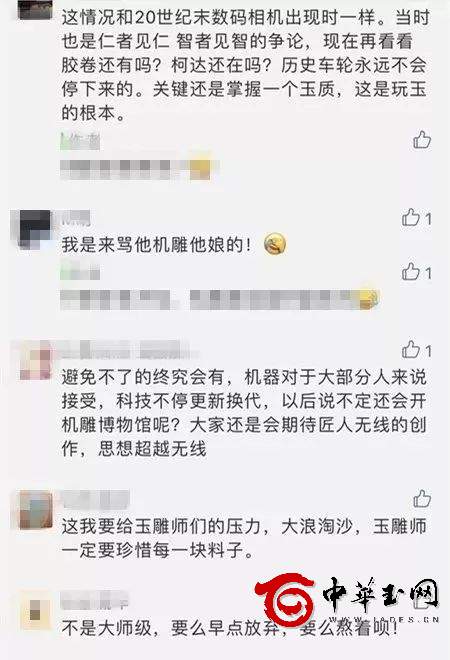
Task: Click the emoji ending the second blurred reply
Action: tap(368, 299)
